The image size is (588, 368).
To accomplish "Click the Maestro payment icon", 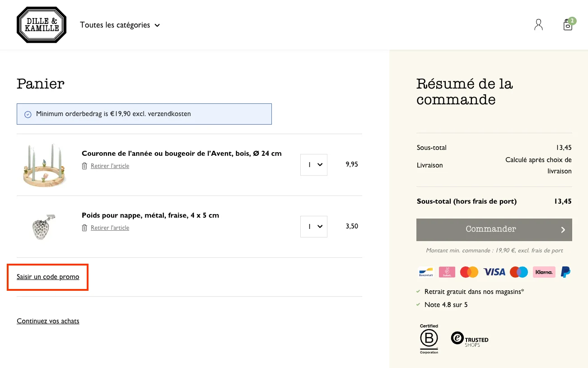I will pos(519,272).
